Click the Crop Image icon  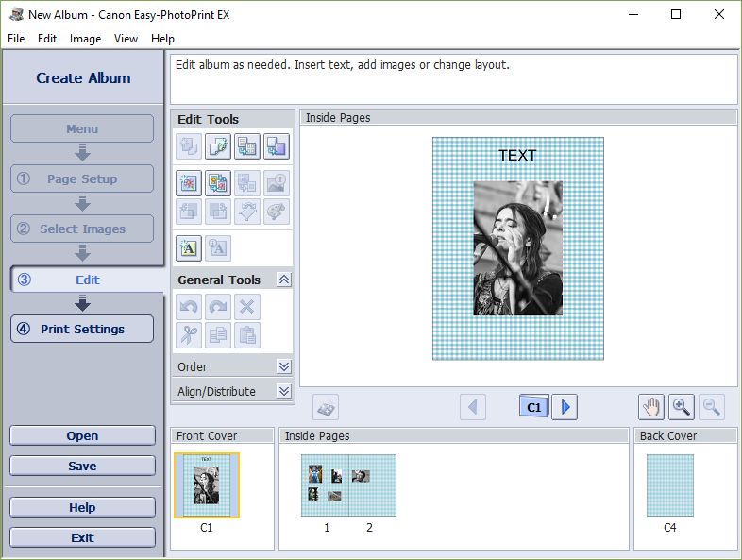click(x=218, y=212)
